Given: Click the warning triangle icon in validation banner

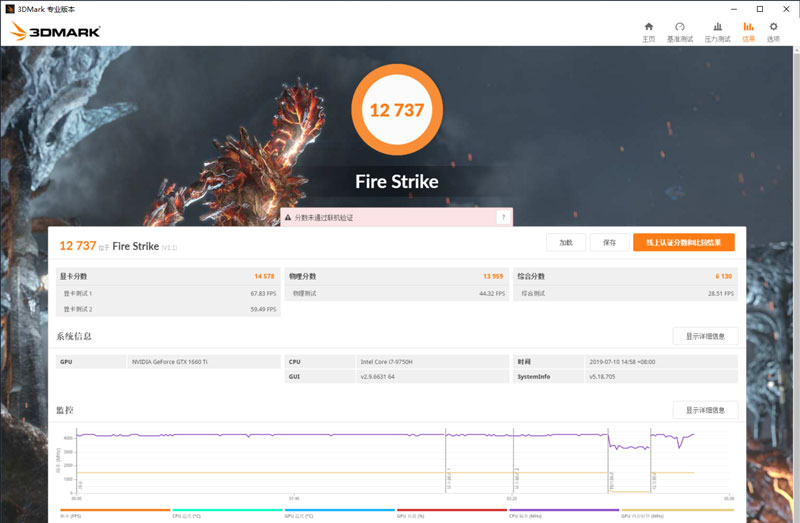Looking at the screenshot, I should pos(288,217).
